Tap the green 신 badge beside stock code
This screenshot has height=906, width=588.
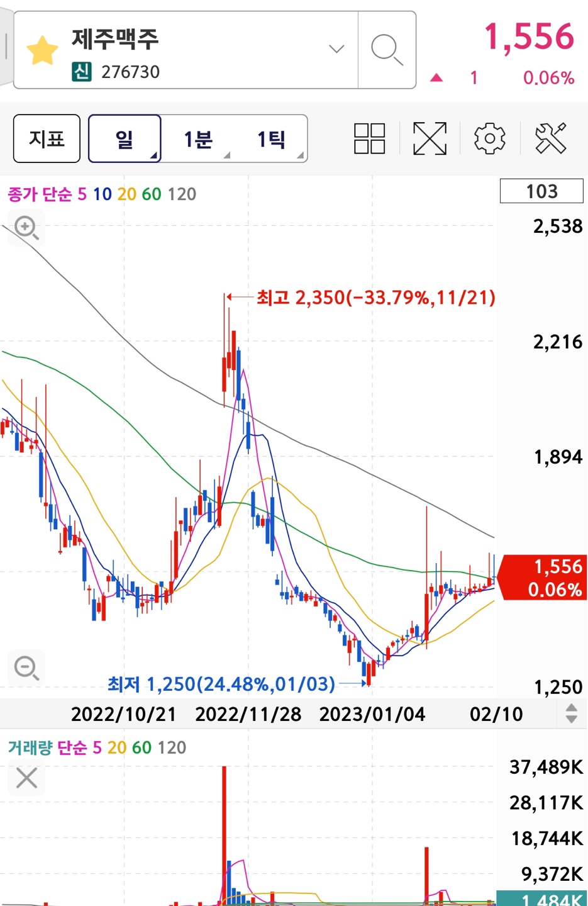(x=82, y=72)
